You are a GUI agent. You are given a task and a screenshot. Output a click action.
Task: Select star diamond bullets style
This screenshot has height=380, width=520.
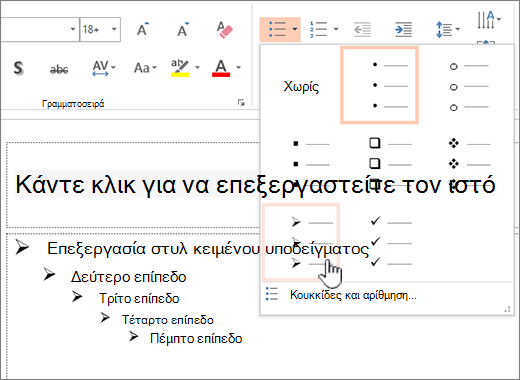pos(470,163)
